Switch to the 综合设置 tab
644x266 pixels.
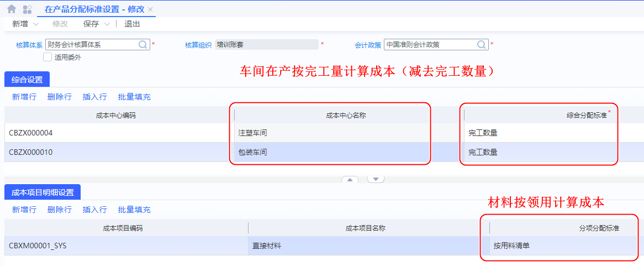click(x=27, y=79)
